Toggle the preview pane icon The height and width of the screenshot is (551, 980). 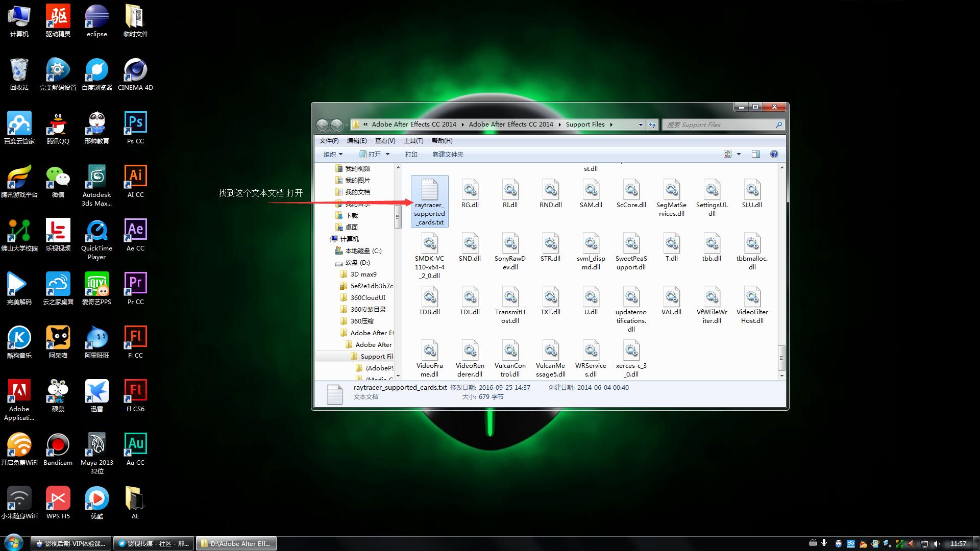[755, 154]
